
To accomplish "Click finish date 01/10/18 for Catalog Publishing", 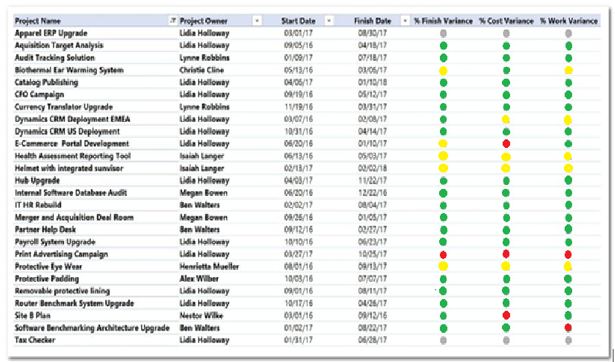I will pyautogui.click(x=372, y=82).
